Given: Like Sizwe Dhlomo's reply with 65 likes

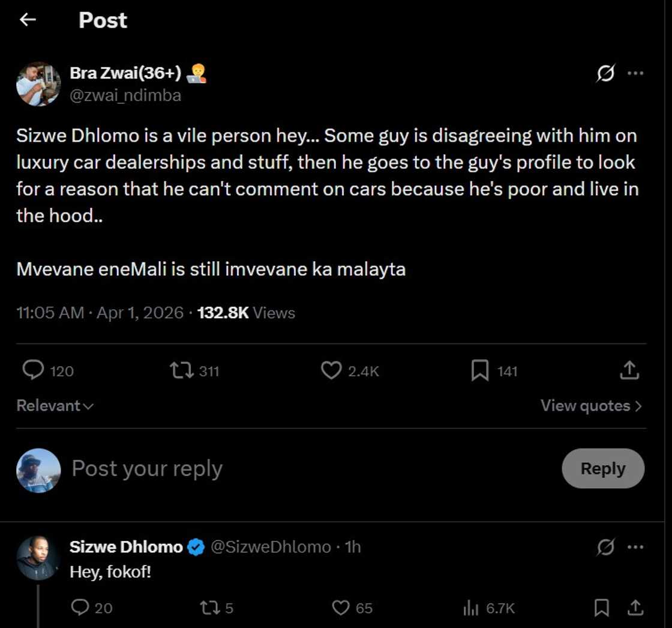Looking at the screenshot, I should (x=341, y=608).
